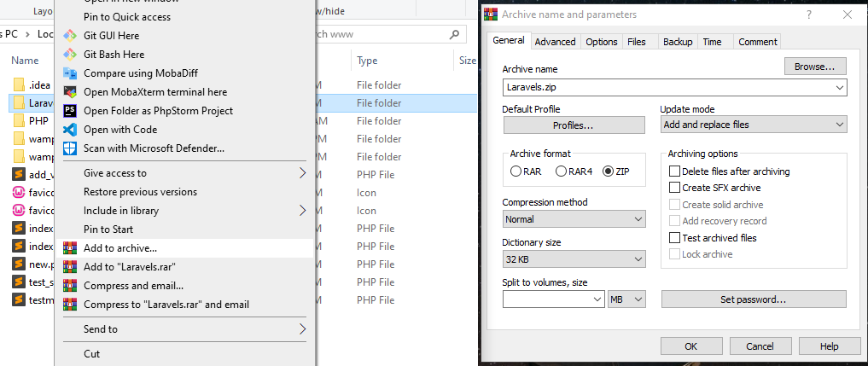Enable Create SFX archive
The image size is (868, 366).
(x=674, y=188)
